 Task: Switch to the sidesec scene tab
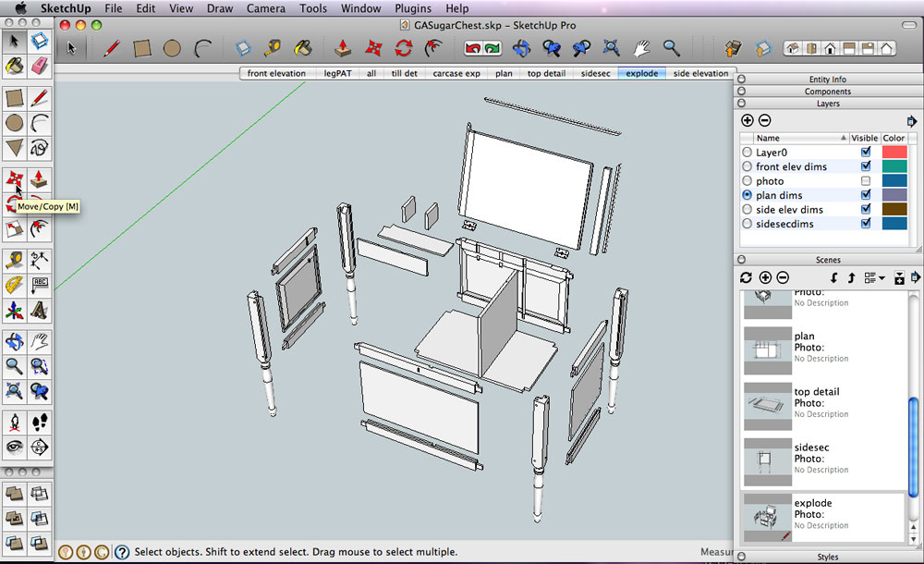tap(595, 73)
